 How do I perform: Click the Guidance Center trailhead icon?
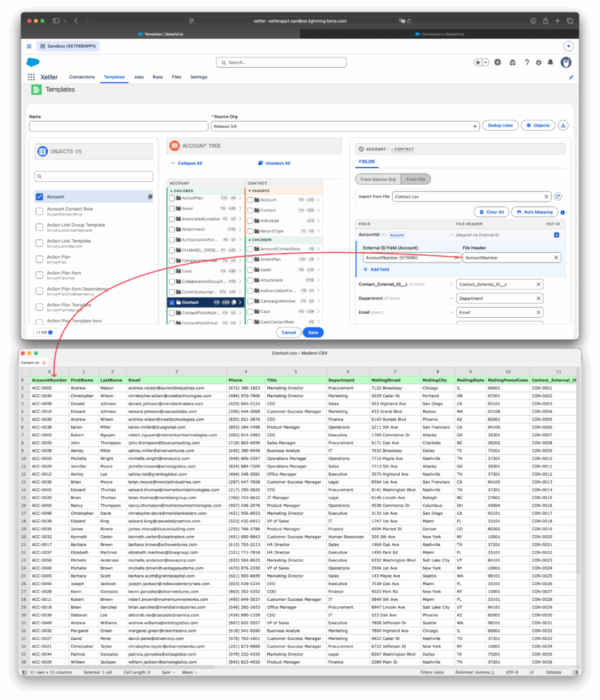(513, 62)
